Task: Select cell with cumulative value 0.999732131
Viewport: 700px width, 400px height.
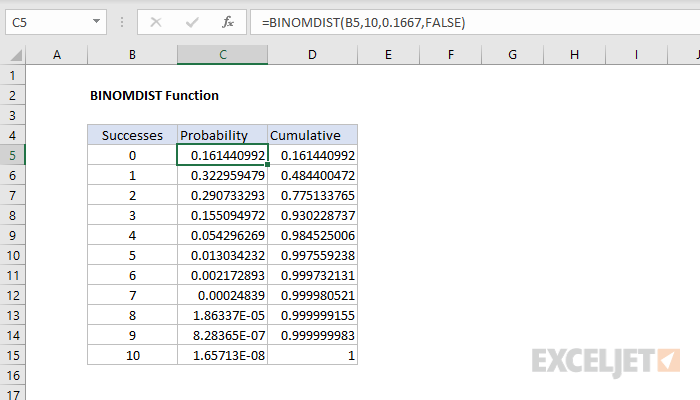Action: [312, 275]
